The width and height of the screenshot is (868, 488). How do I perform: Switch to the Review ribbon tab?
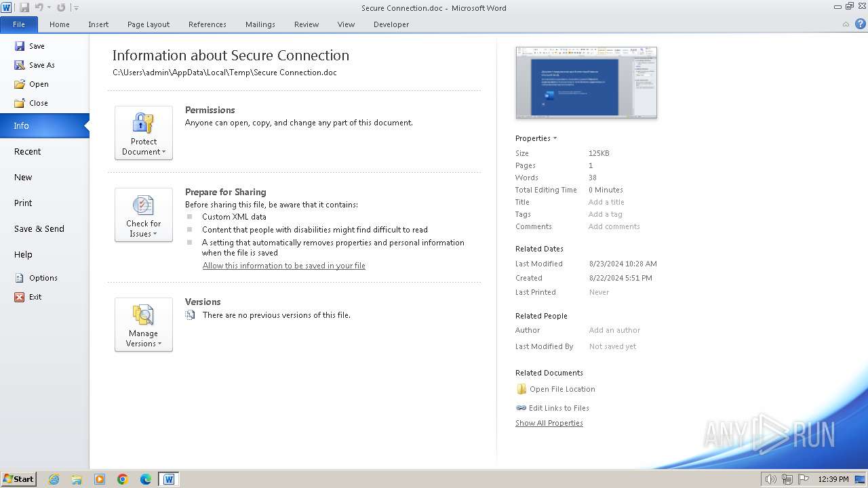(307, 24)
